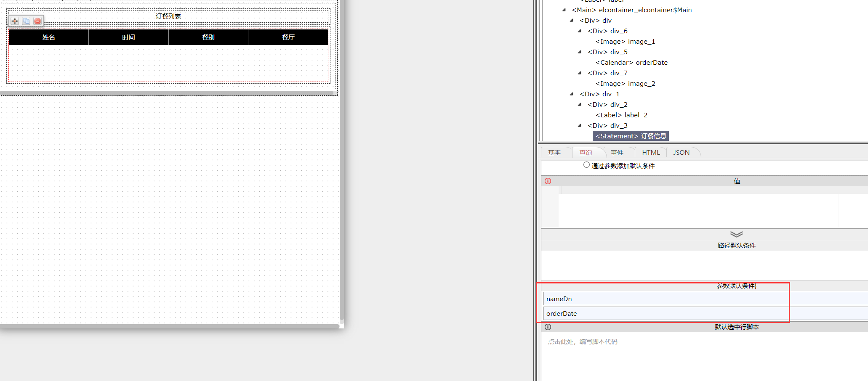
Task: Open the JSON tab
Action: [682, 153]
